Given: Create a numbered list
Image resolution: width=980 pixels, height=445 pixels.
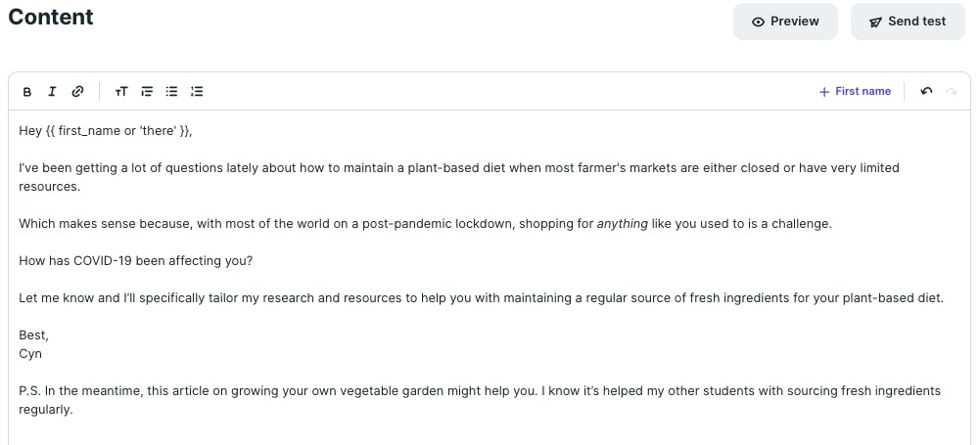Looking at the screenshot, I should (197, 92).
